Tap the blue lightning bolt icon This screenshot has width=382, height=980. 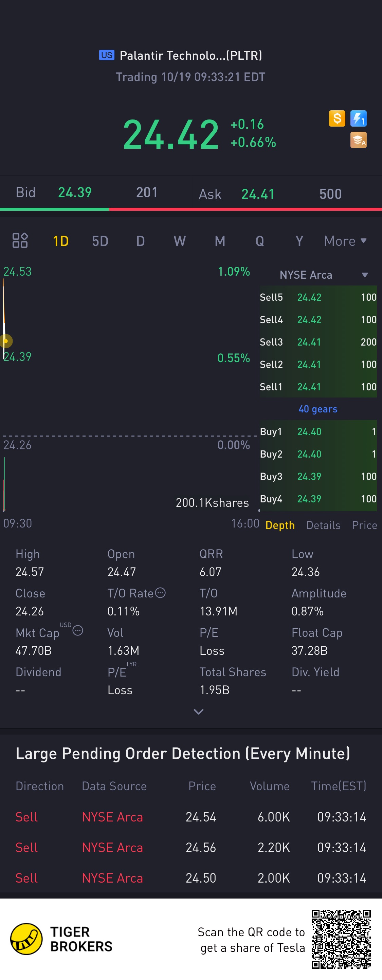(358, 118)
